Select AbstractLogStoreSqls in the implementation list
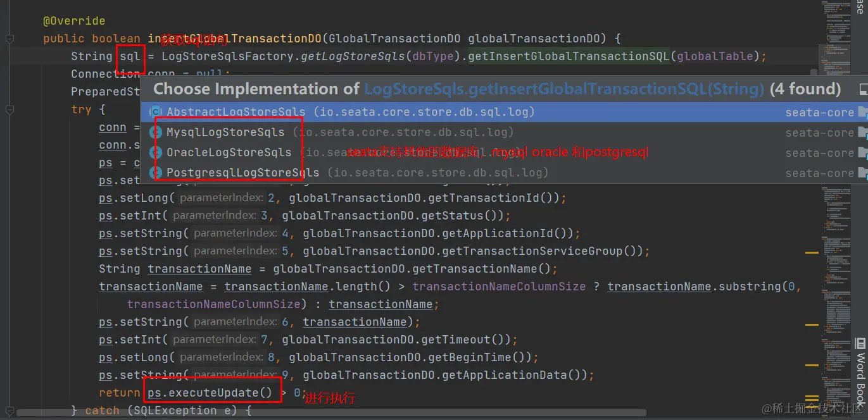Viewport: 868px width, 420px height. [x=504, y=112]
